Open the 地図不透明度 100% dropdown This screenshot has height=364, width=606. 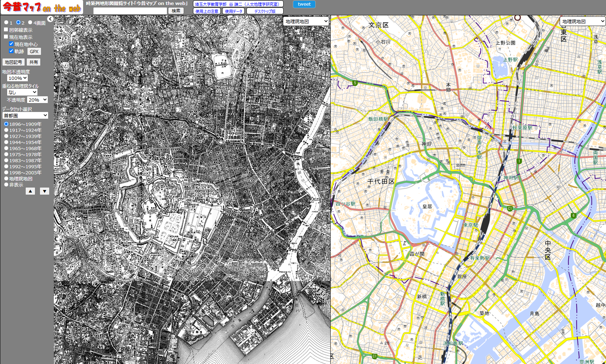point(17,78)
